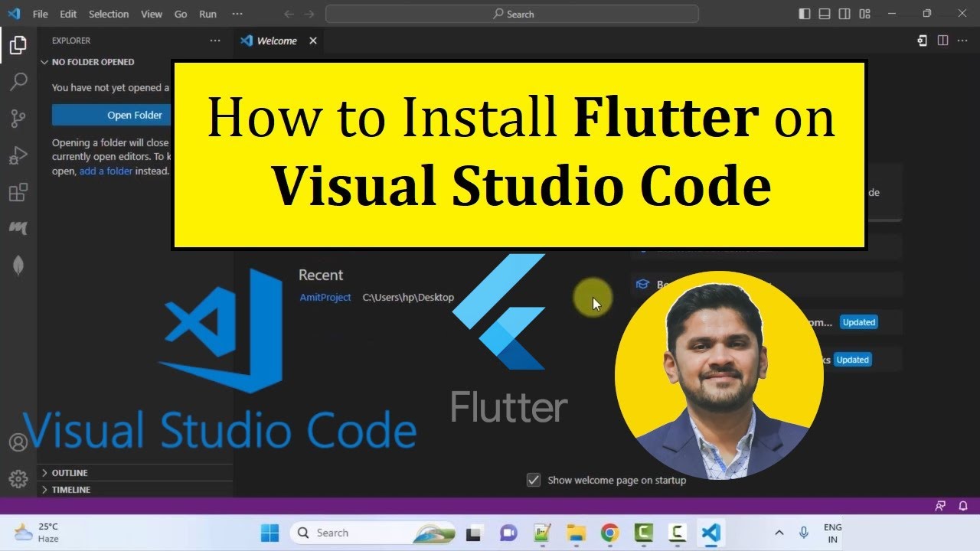Open the weather widget showing 25°C Haze
The width and height of the screenshot is (980, 551).
(36, 533)
